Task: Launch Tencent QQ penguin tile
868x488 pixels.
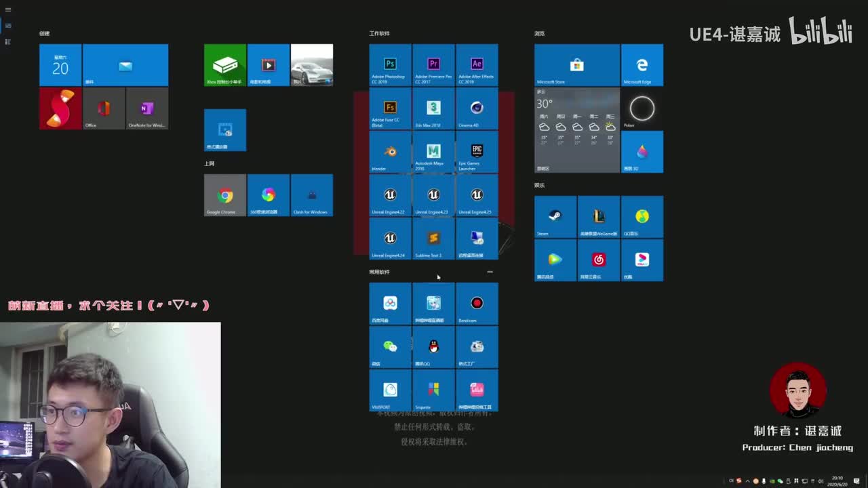Action: pyautogui.click(x=433, y=347)
